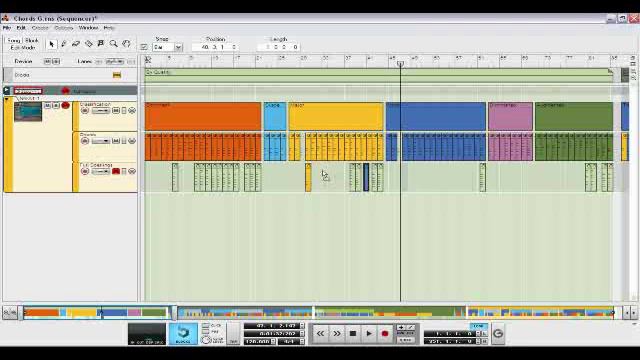Select the pink clip in the Classification lane
Image resolution: width=640 pixels, height=360 pixels.
511,117
